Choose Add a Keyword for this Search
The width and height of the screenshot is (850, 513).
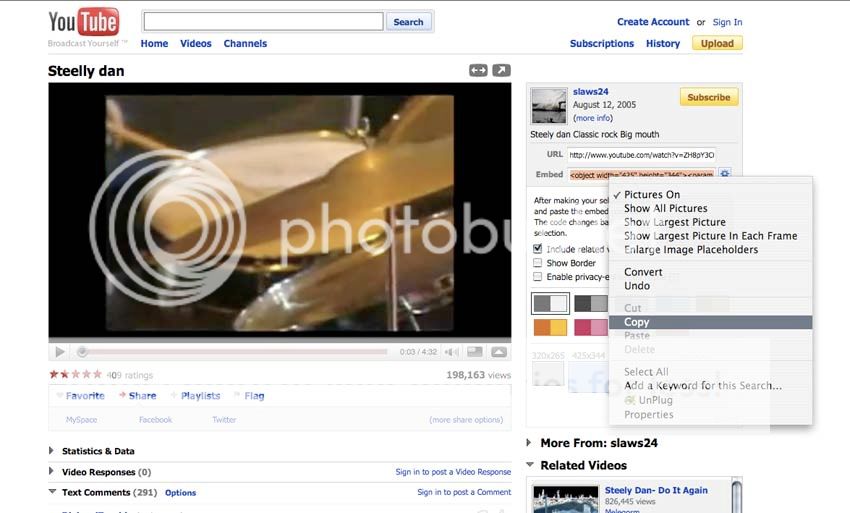point(711,386)
